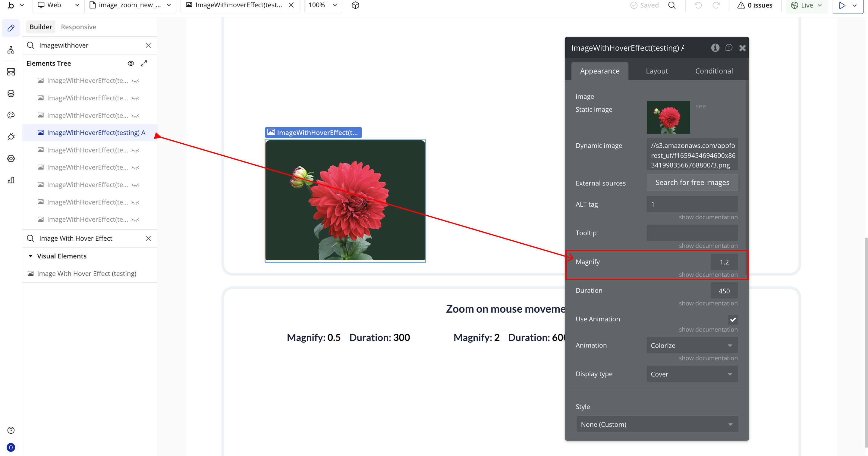The width and height of the screenshot is (868, 456).
Task: Switch to the Layout tab
Action: 656,71
